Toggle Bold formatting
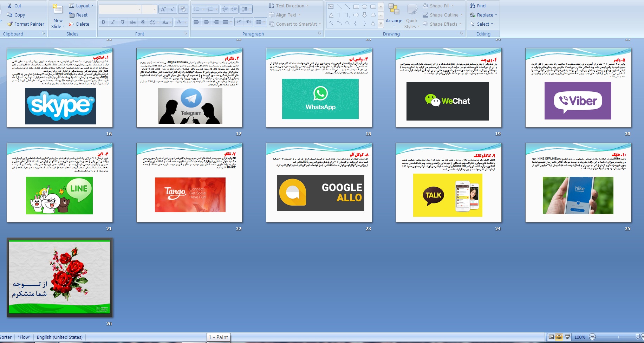The image size is (644, 343). [103, 22]
